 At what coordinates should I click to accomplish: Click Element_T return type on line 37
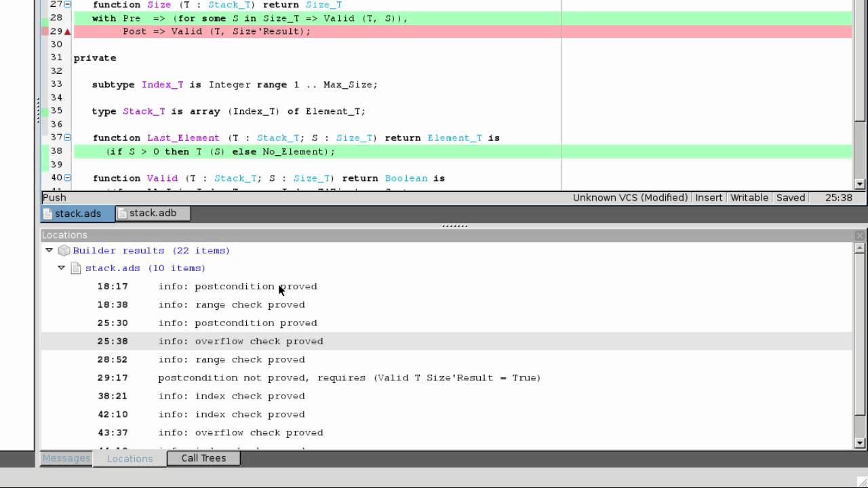[x=455, y=138]
